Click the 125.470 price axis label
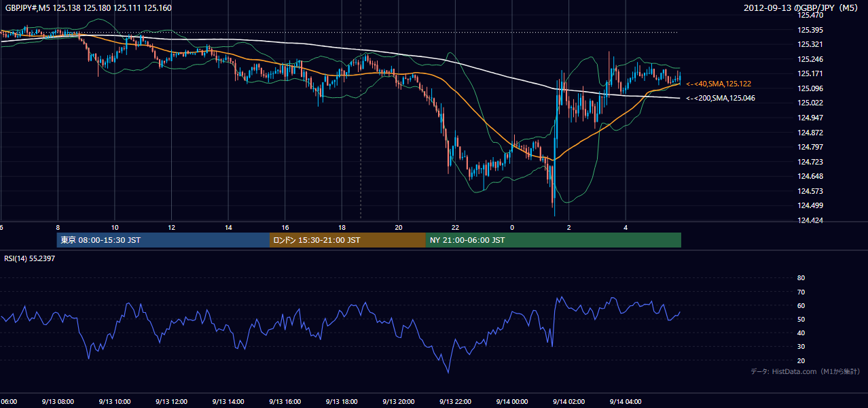Viewport: 868px width, 408px height. (811, 15)
